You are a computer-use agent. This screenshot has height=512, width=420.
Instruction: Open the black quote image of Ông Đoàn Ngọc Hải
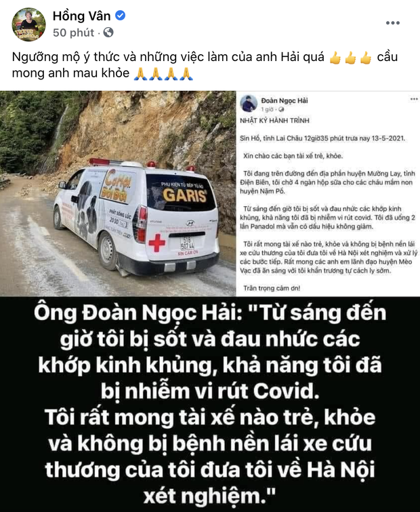pos(210,404)
